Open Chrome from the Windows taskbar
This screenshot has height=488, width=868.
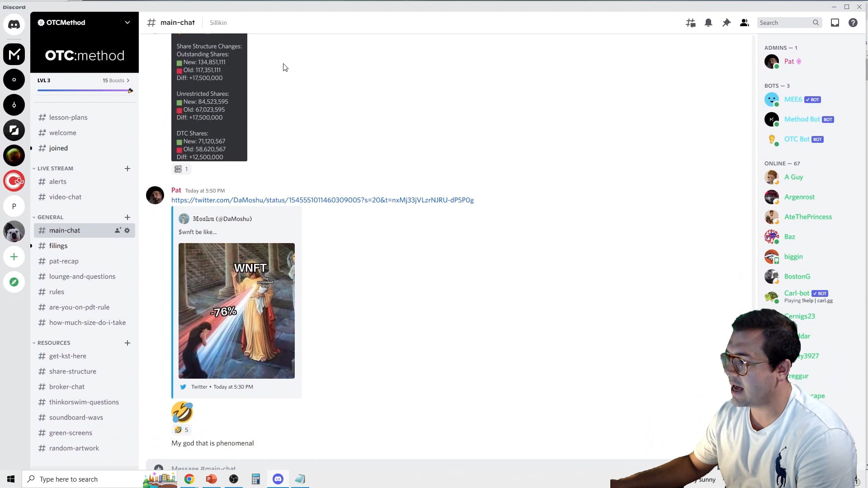point(189,479)
